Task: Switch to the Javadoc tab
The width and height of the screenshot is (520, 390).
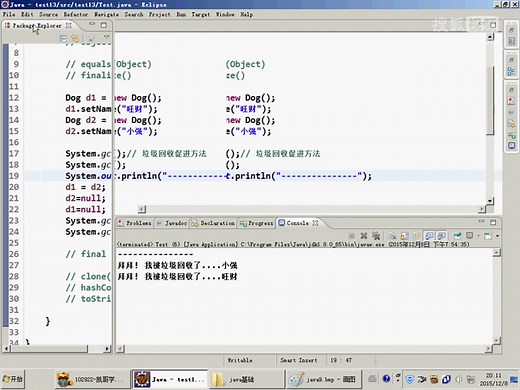Action: tap(172, 223)
